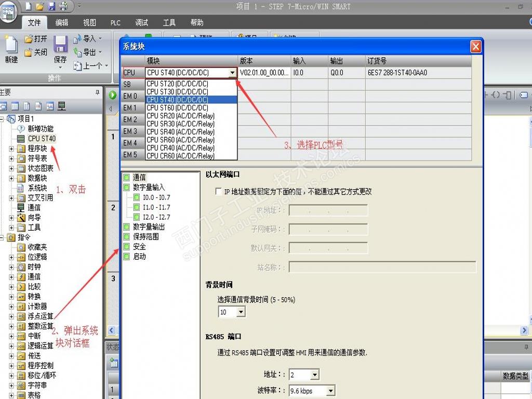Image resolution: width=532 pixels, height=399 pixels.
Task: Click the floppy save icon in quick access toolbar
Action: pos(51,6)
